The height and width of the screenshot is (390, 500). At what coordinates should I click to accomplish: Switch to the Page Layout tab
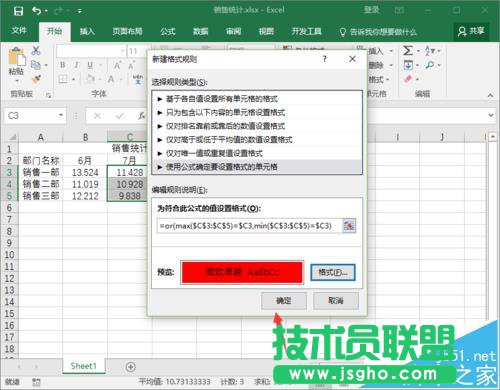127,31
